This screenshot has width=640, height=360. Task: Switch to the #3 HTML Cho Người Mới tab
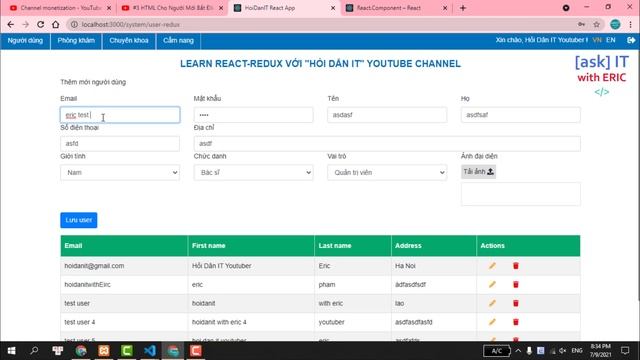(171, 8)
